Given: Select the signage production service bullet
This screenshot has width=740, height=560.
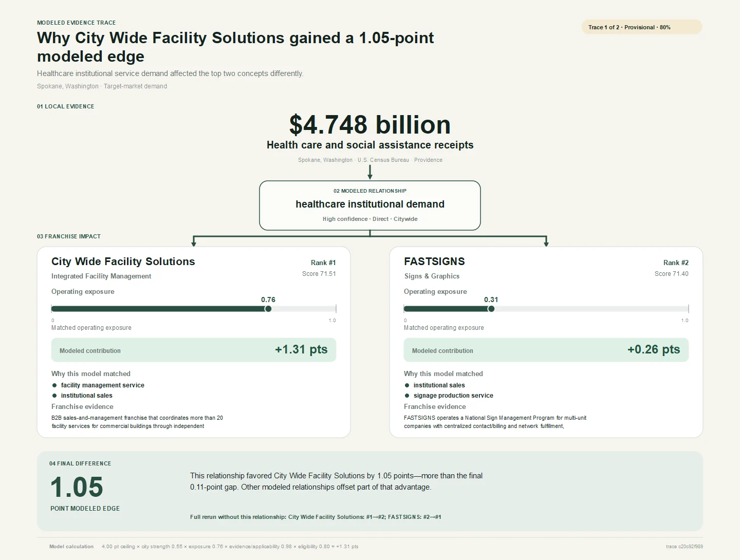Looking at the screenshot, I should pyautogui.click(x=449, y=396).
